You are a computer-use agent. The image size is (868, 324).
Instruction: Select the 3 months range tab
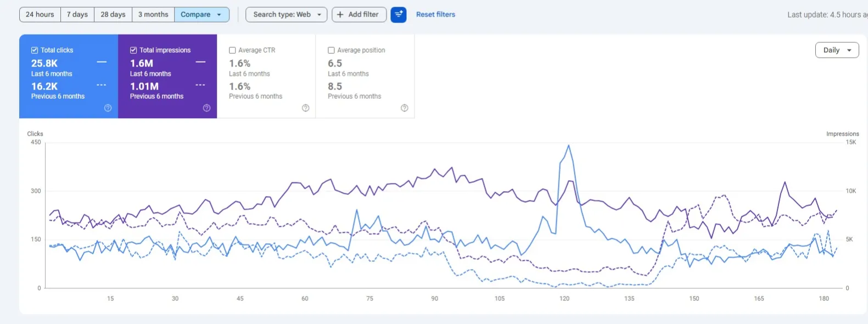pos(153,14)
